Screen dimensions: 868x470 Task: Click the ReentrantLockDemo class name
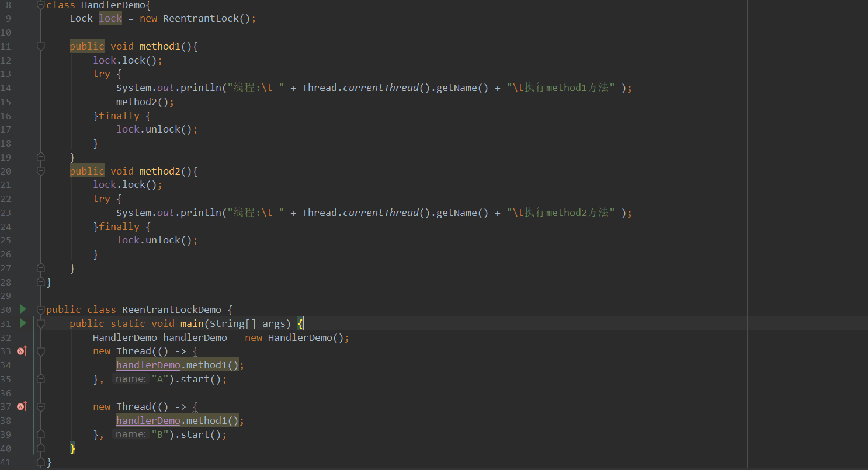click(x=172, y=309)
